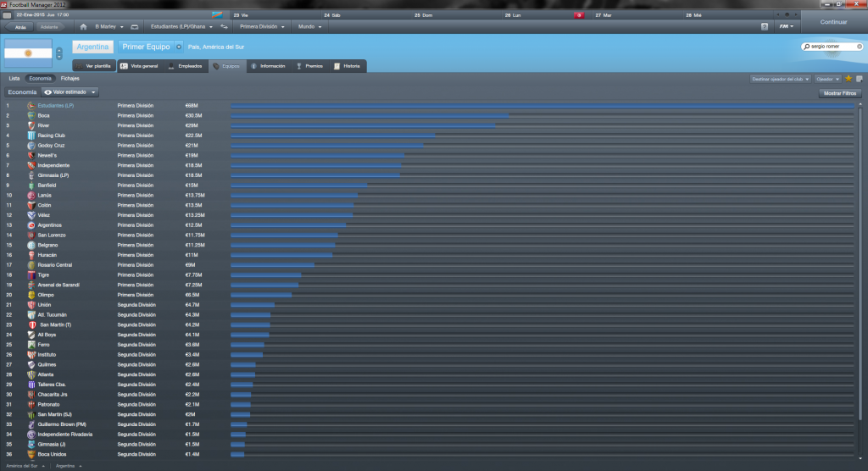This screenshot has width=868, height=471.
Task: Switch to the Fichajes view
Action: tap(70, 79)
